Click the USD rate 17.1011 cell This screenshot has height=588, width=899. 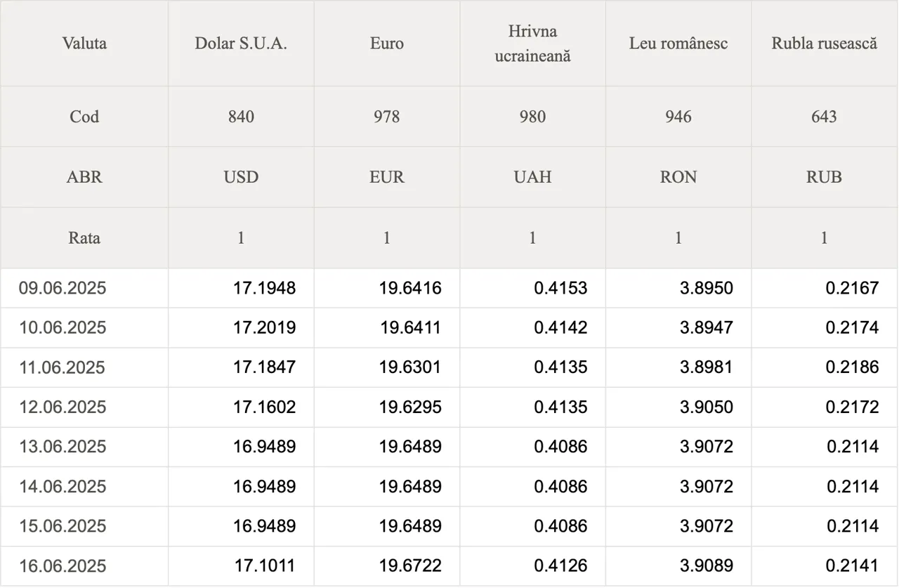click(x=241, y=566)
